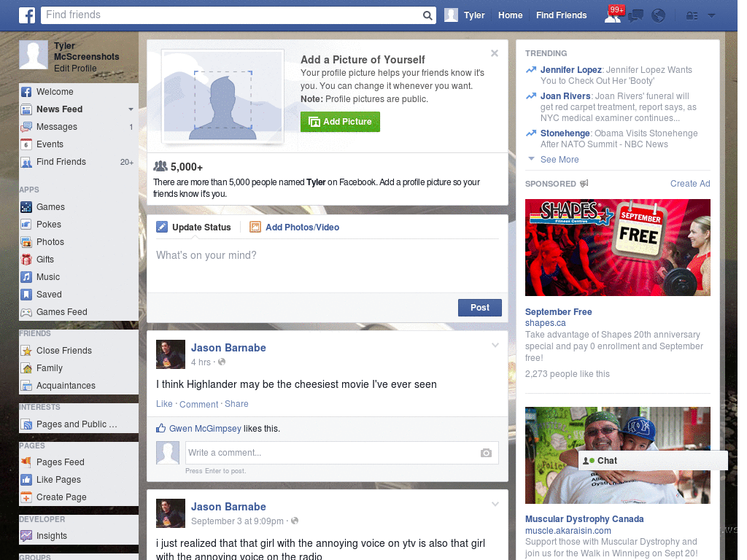Click Edit Profile under Tyler McScreenshots
Screen dimensions: 747x560
click(x=75, y=68)
